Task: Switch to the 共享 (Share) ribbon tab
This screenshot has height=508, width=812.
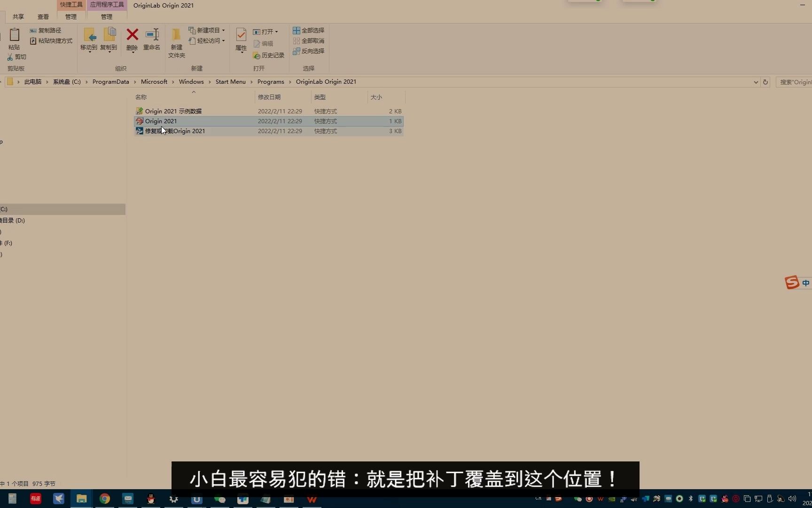Action: point(18,17)
